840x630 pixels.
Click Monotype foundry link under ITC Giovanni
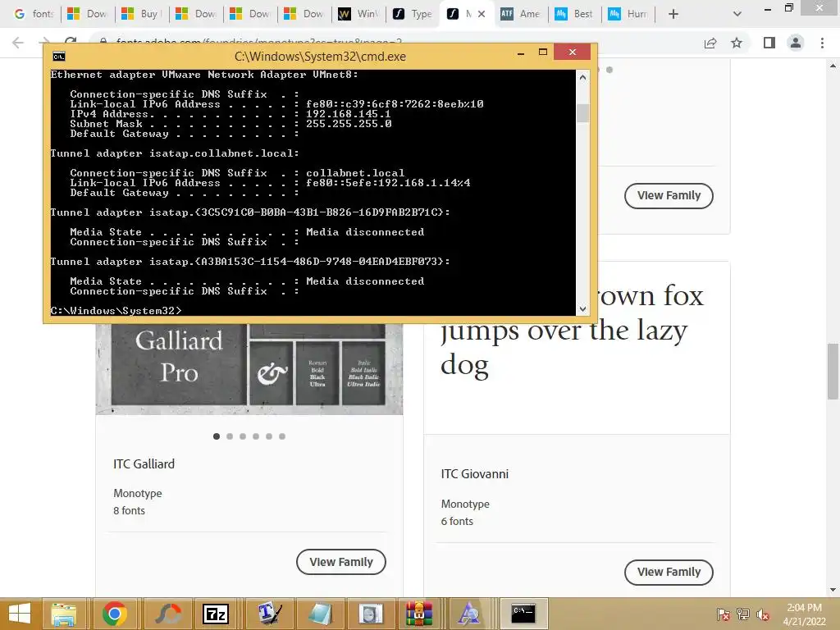465,504
